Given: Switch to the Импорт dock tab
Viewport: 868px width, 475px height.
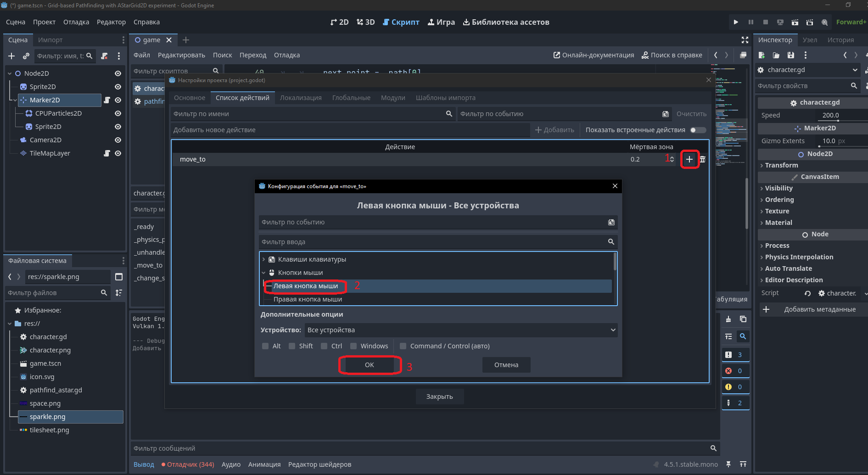Looking at the screenshot, I should point(50,40).
